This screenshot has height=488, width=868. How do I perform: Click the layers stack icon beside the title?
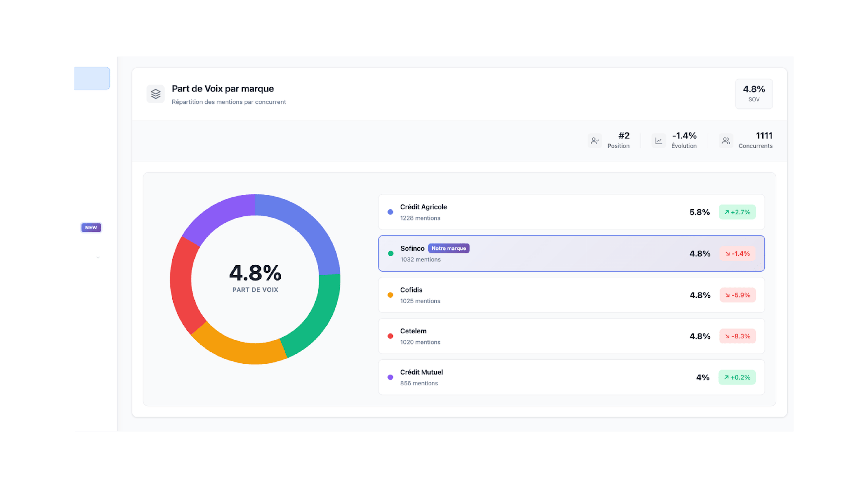[155, 94]
